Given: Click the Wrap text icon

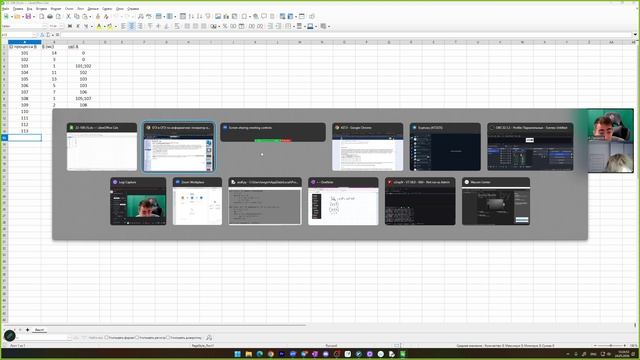Looking at the screenshot, I should tap(177, 26).
